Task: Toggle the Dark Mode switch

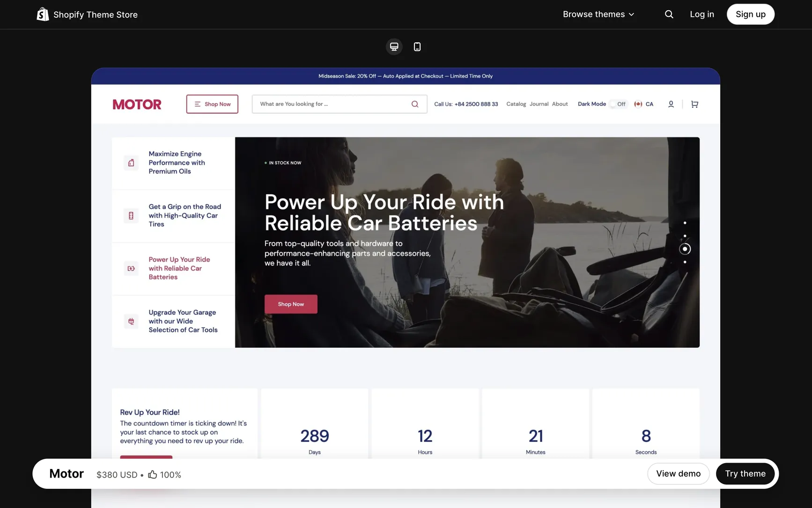Action: (618, 104)
